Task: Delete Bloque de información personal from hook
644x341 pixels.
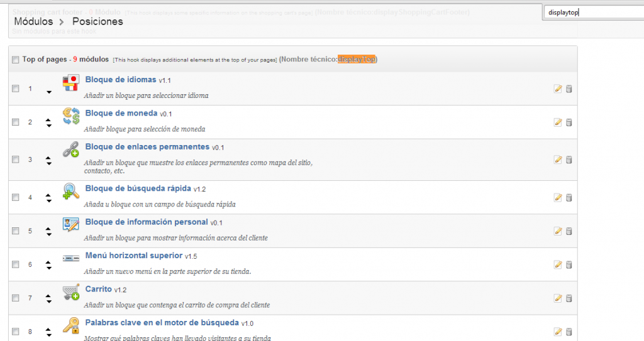Action: [x=569, y=231]
